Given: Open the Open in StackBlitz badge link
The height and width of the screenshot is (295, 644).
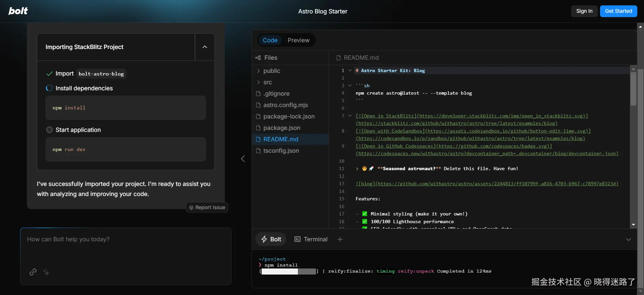Looking at the screenshot, I should point(472,119).
